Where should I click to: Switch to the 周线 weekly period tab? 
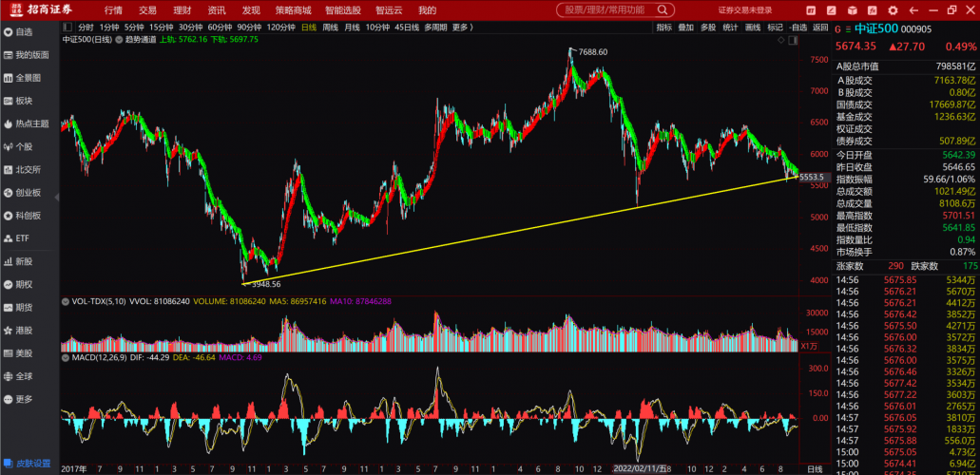(x=331, y=28)
